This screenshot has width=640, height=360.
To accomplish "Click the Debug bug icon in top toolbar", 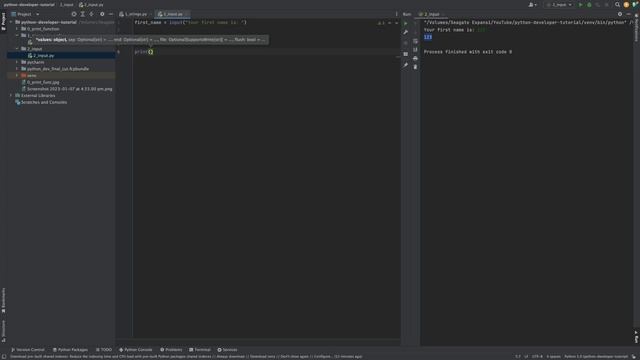I will 589,5.
